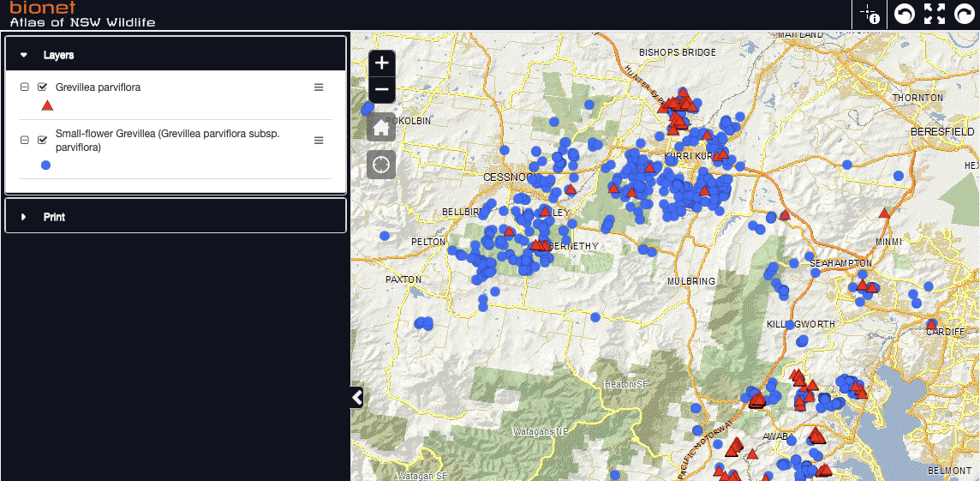Collapse the Layers panel header
The image size is (980, 481).
coord(175,55)
